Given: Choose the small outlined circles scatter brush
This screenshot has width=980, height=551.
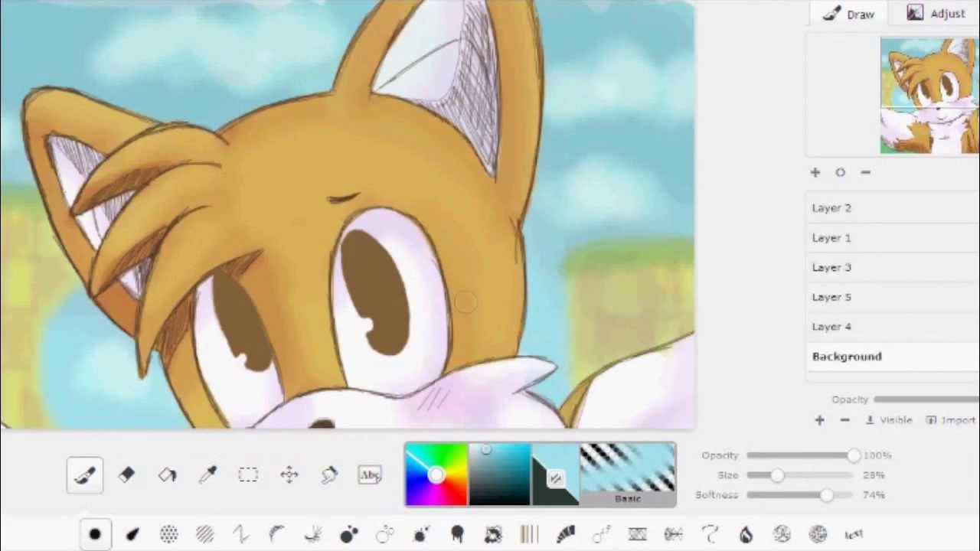Looking at the screenshot, I should pyautogui.click(x=601, y=534).
